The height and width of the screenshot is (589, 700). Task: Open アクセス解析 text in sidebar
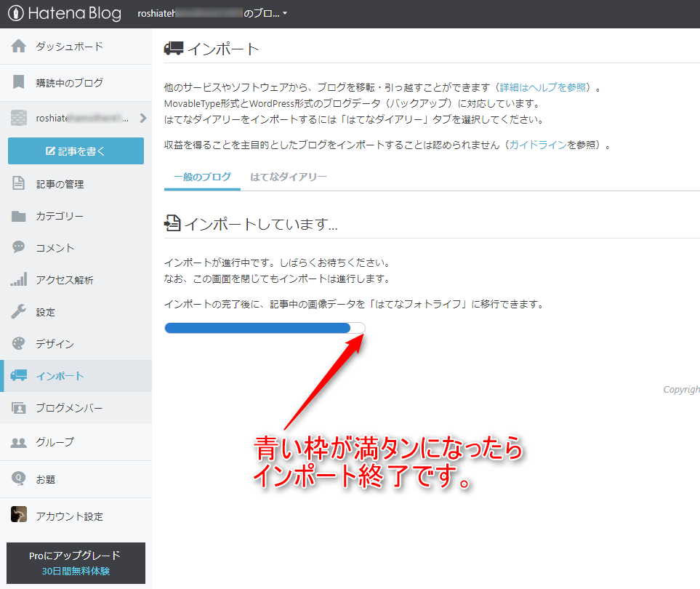click(65, 280)
